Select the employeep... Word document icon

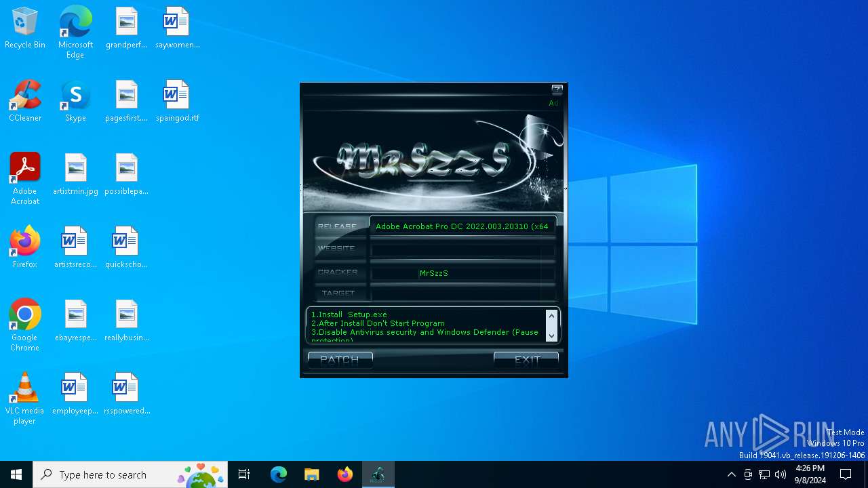[x=75, y=394]
